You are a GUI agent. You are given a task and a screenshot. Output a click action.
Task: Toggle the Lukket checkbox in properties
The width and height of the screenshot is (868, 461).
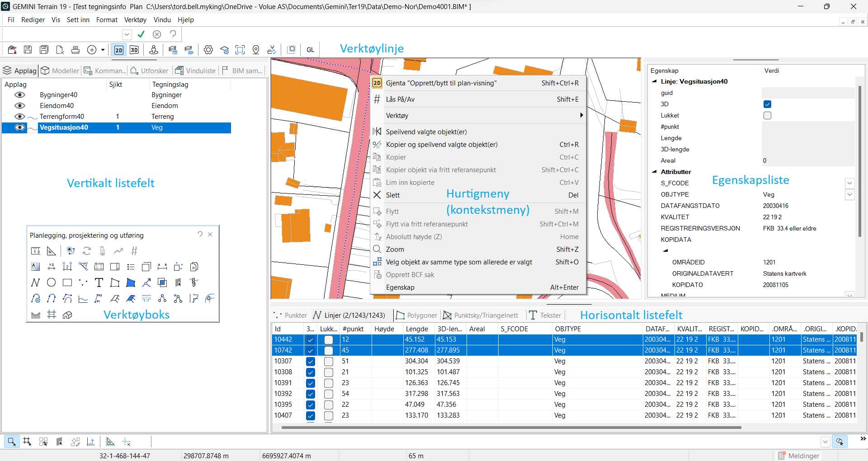(x=767, y=116)
